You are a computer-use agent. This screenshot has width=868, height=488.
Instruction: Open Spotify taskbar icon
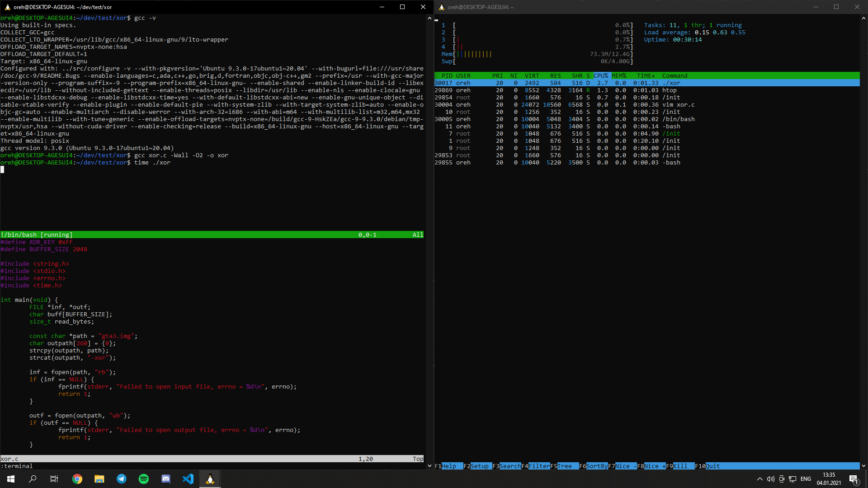[144, 479]
